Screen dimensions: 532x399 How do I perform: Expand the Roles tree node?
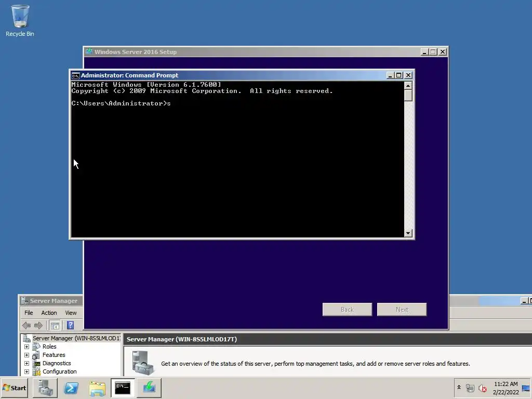[x=27, y=347]
